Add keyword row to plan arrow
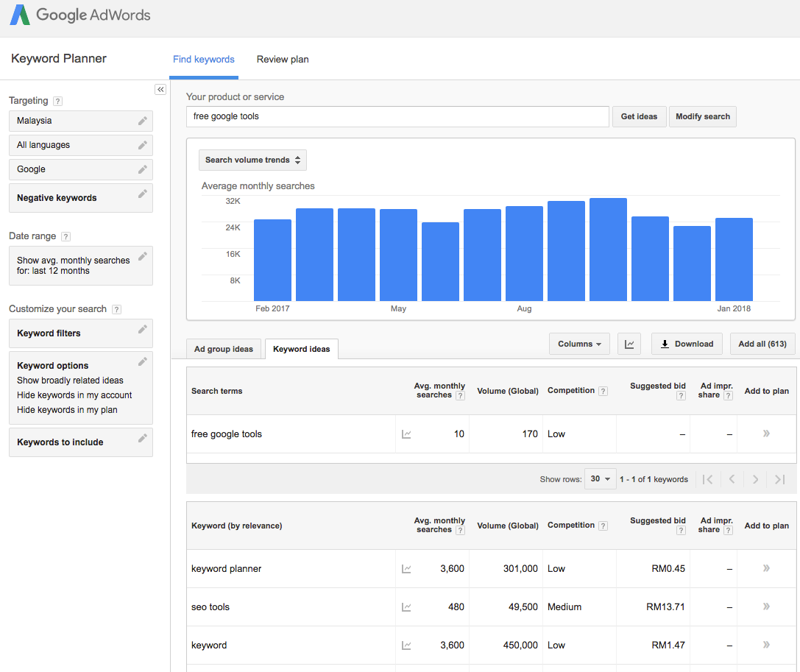This screenshot has height=672, width=800. tap(766, 645)
